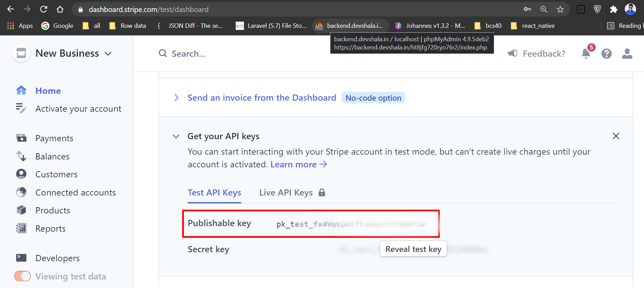The image size is (644, 288).
Task: Open the Customers menu item
Action: pos(57,174)
